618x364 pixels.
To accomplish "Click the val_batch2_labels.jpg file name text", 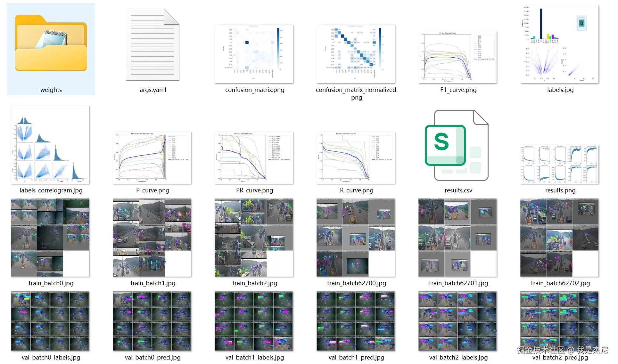I will tap(458, 357).
